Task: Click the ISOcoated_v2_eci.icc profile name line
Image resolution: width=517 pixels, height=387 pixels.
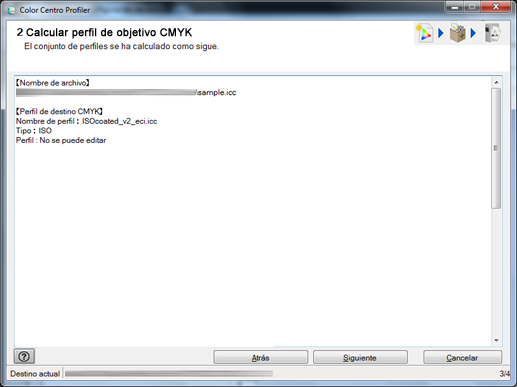Action: (x=87, y=121)
